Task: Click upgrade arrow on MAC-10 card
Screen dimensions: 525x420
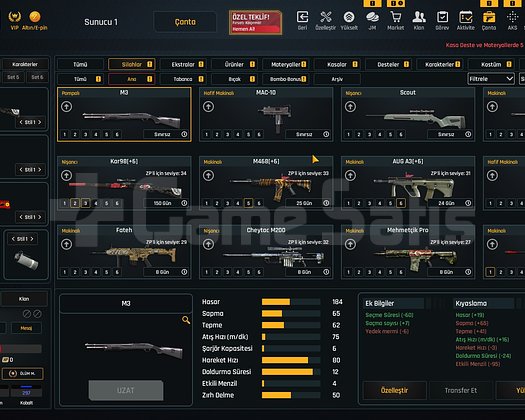Action: 208,107
